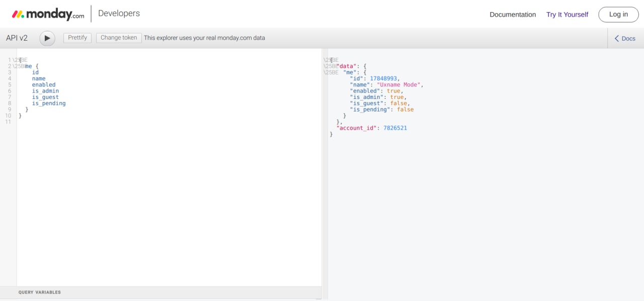Click the Prettify button

77,38
